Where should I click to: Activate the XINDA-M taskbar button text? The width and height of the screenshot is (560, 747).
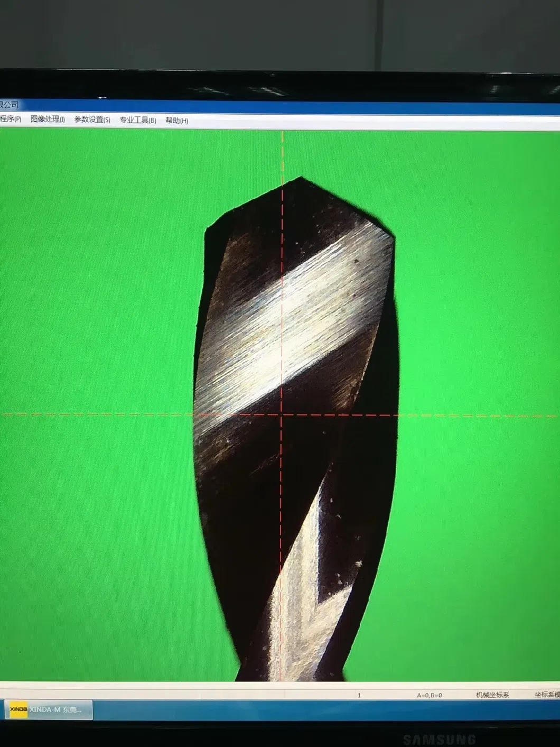(x=55, y=709)
